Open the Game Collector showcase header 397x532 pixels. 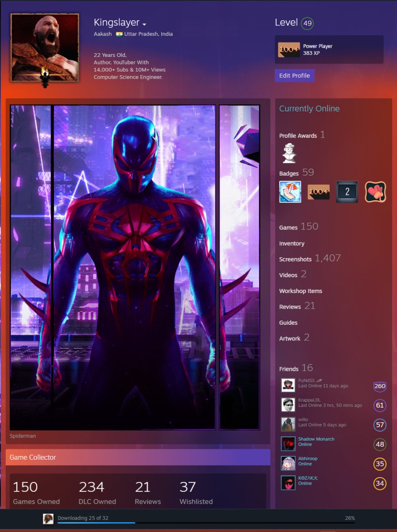[138, 457]
